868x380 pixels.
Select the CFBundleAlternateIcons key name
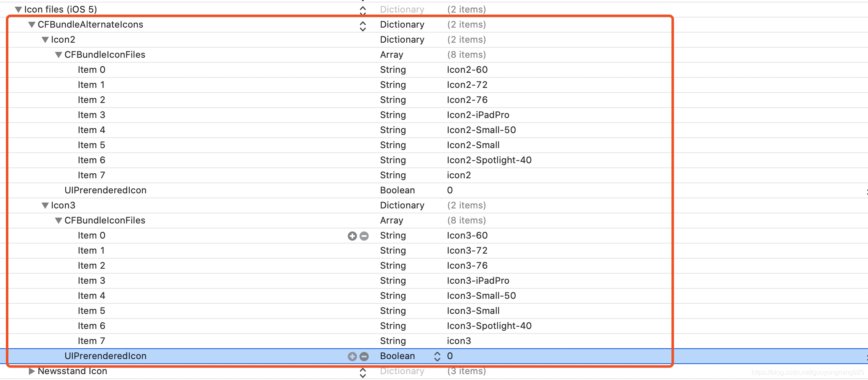tap(90, 25)
